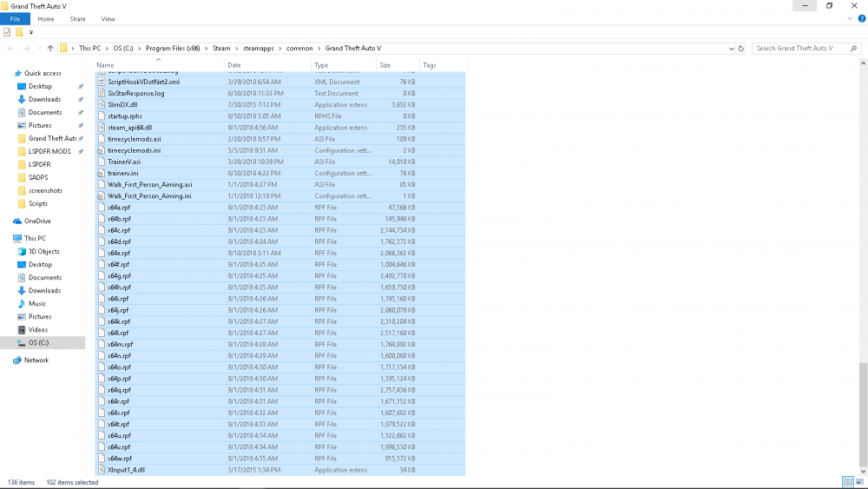868x489 pixels.
Task: Open the File ribbon tab
Action: (15, 19)
